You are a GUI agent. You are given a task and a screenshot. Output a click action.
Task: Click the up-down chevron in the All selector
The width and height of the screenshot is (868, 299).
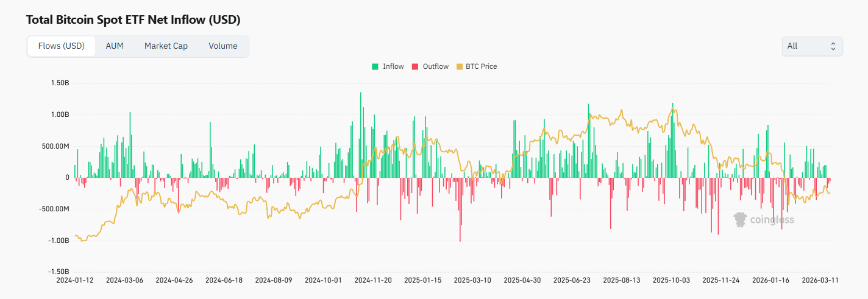pyautogui.click(x=833, y=46)
